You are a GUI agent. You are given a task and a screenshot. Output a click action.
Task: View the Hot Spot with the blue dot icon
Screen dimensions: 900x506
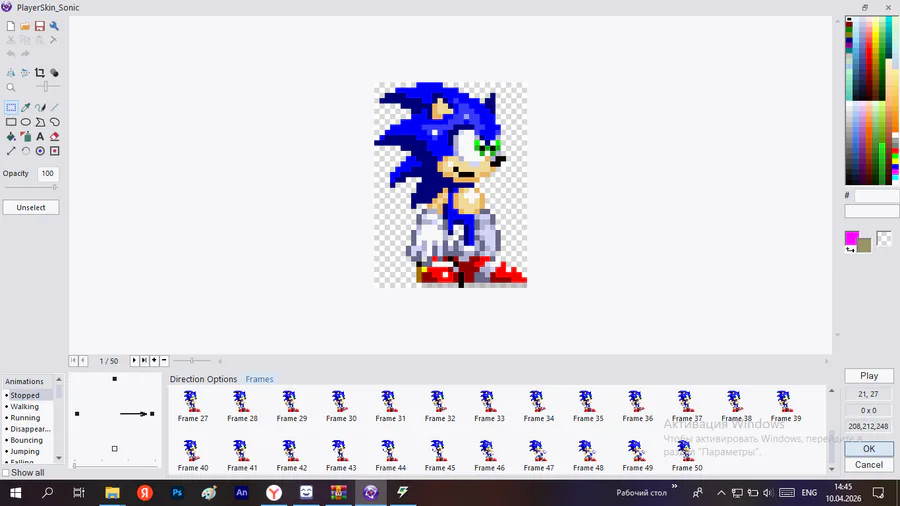[x=40, y=151]
